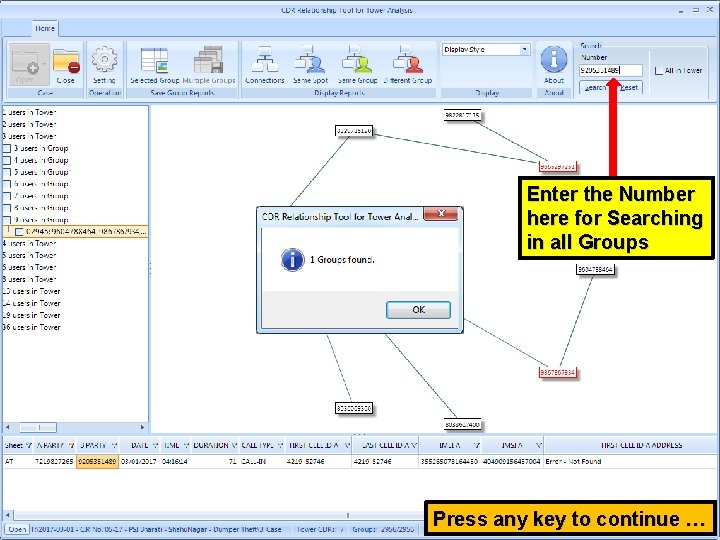Select the 'Error - Not Found' address cell
This screenshot has width=720, height=540.
[631, 461]
